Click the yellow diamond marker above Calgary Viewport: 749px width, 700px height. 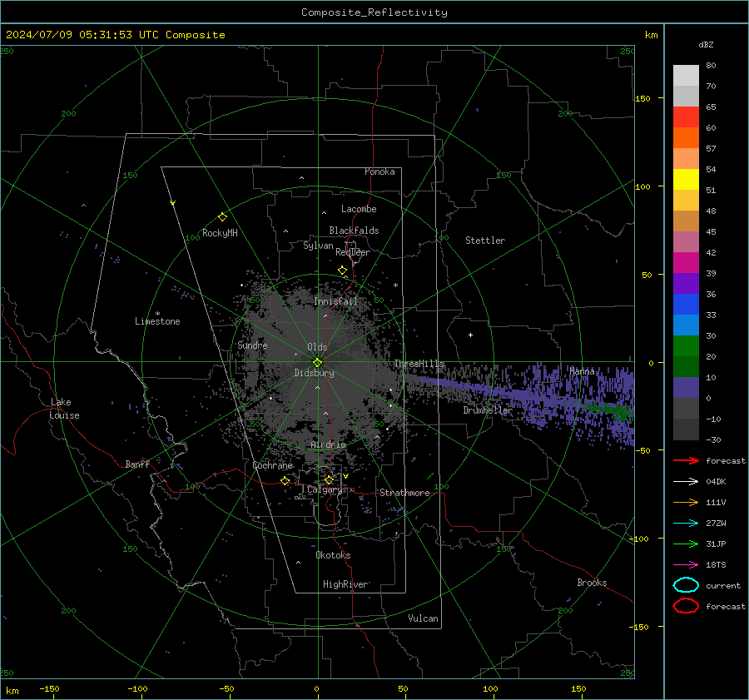pos(329,479)
